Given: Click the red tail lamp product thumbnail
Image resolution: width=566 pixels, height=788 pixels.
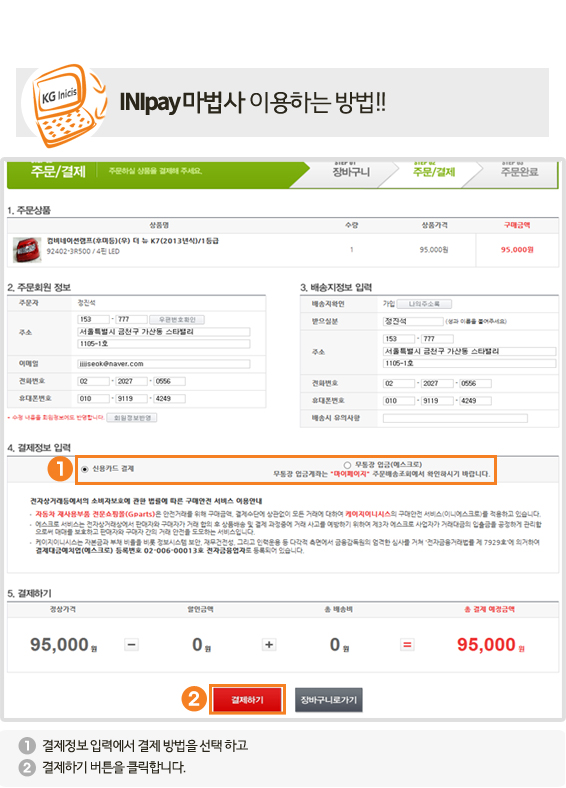Looking at the screenshot, I should (x=27, y=250).
